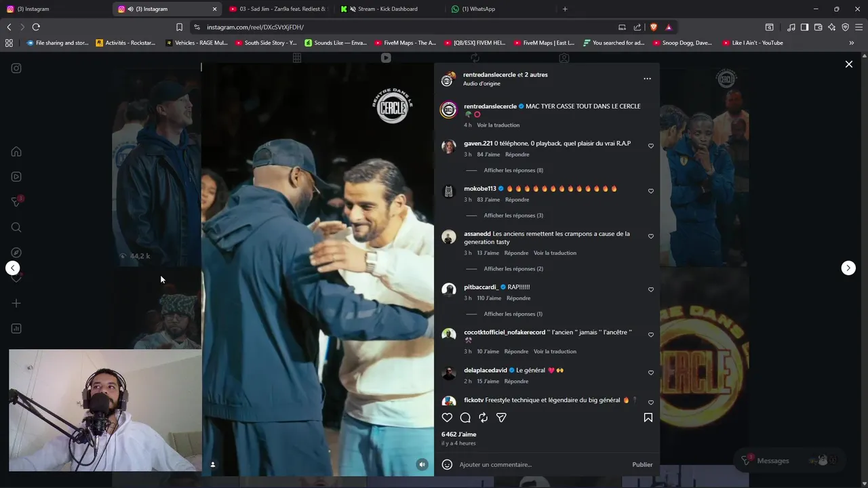Open the Search icon in Instagram sidebar
This screenshot has width=868, height=488.
tap(16, 227)
